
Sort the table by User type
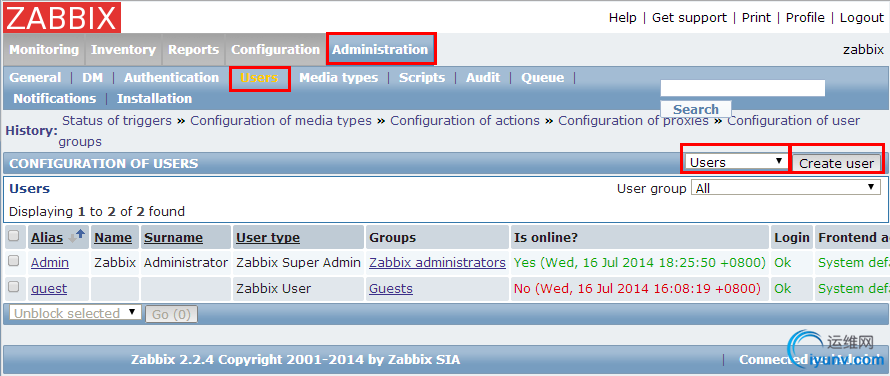pos(268,237)
